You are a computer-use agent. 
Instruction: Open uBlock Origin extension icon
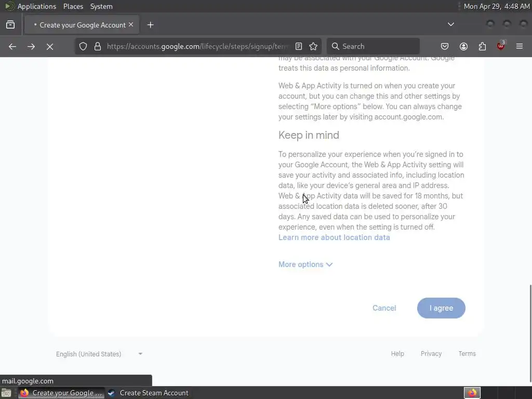coord(501,46)
